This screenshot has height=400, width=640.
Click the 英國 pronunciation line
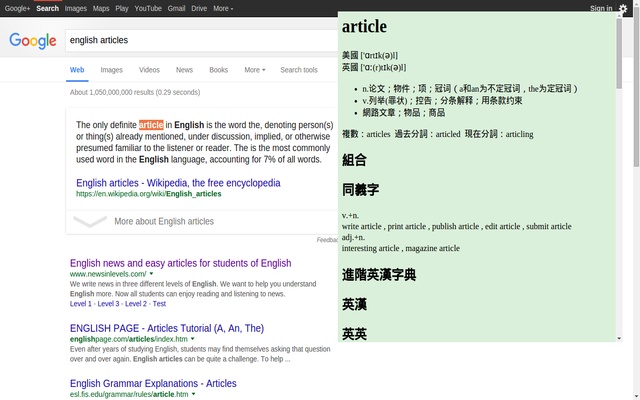coord(374,67)
